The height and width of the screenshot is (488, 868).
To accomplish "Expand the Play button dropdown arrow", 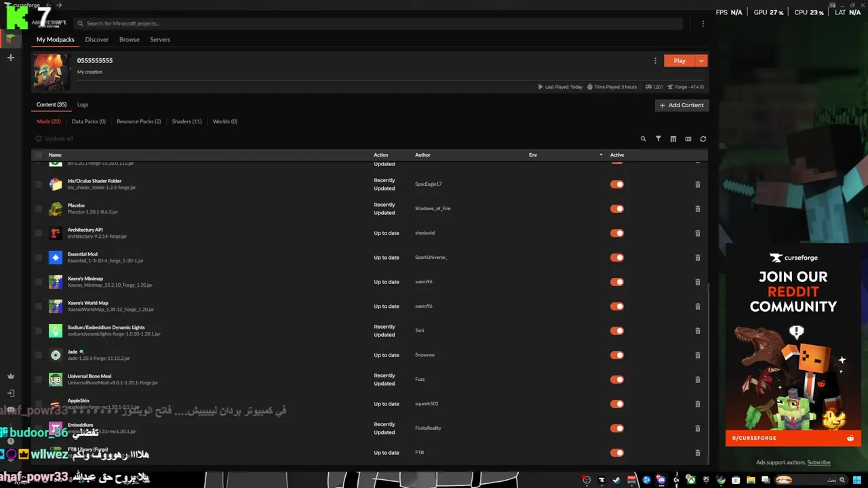I will [701, 61].
